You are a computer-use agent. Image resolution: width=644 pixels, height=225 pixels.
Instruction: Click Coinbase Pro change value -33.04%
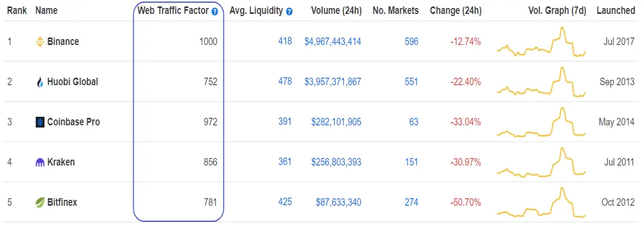[x=466, y=122]
